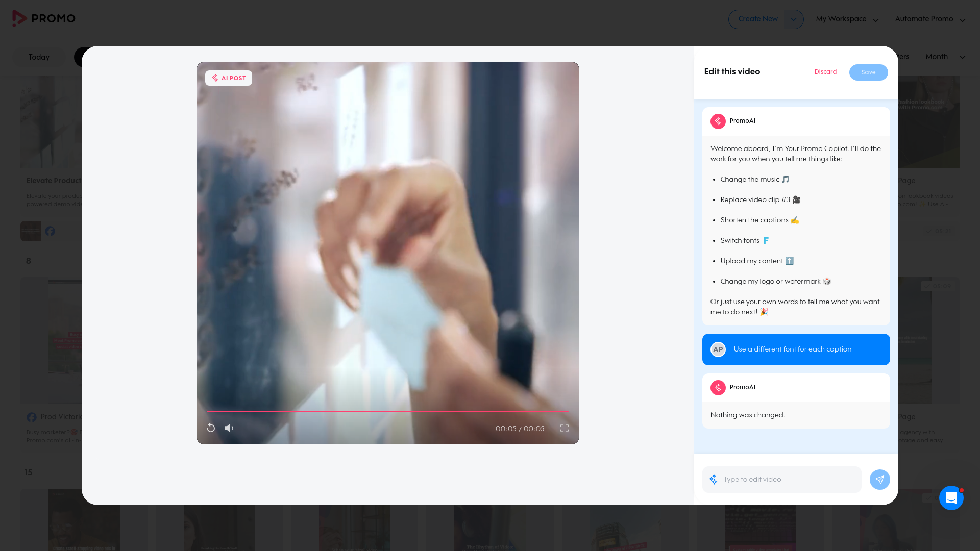980x551 pixels.
Task: Send the edit message with paper plane icon
Action: pyautogui.click(x=880, y=480)
